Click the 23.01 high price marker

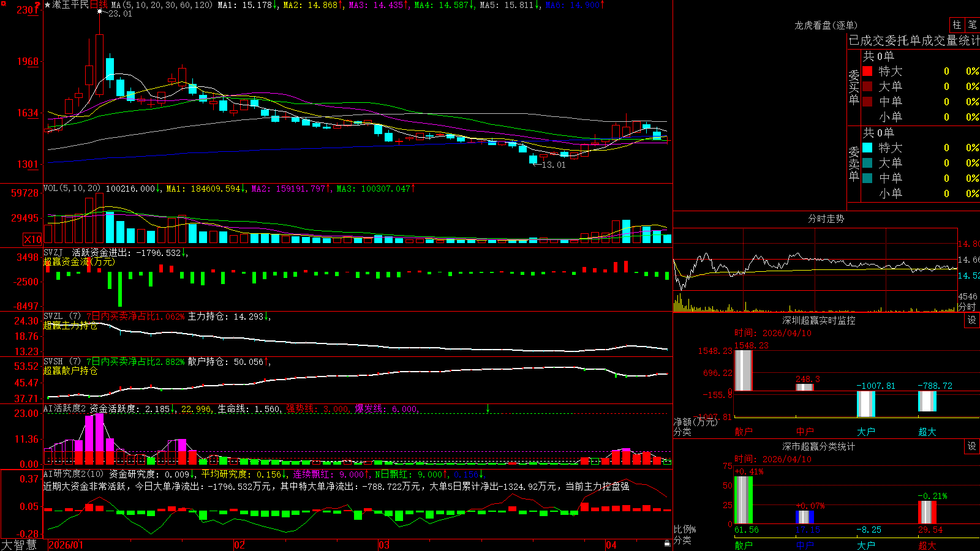(x=120, y=13)
